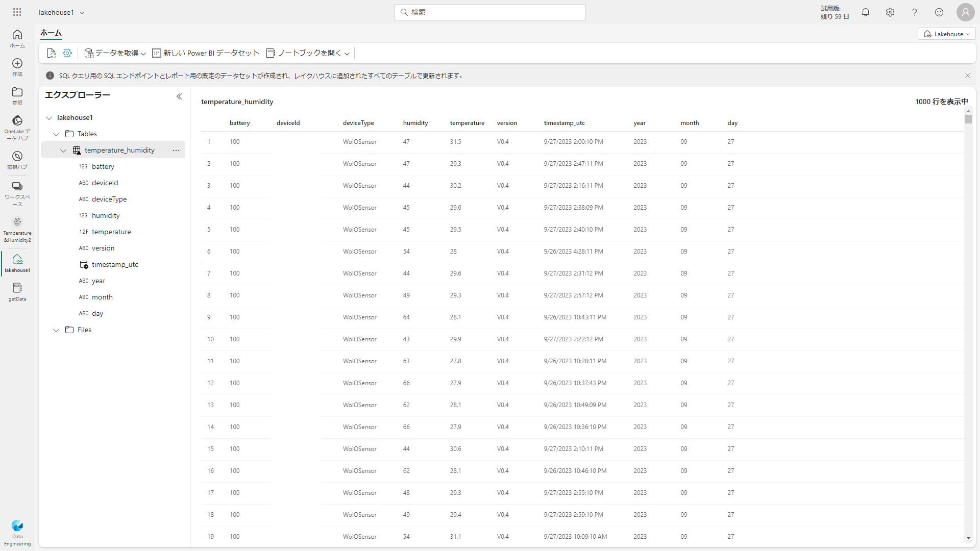This screenshot has width=980, height=551.
Task: Open the help question mark icon
Action: coord(915,12)
